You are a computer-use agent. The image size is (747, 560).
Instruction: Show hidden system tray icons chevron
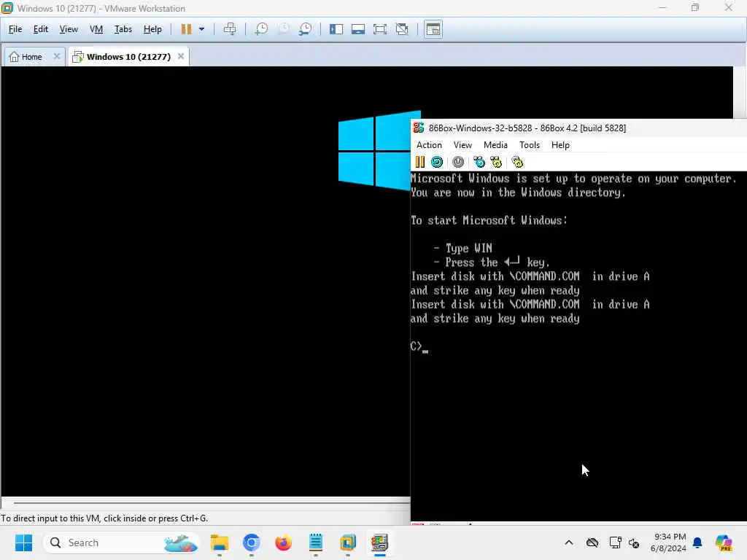tap(569, 542)
